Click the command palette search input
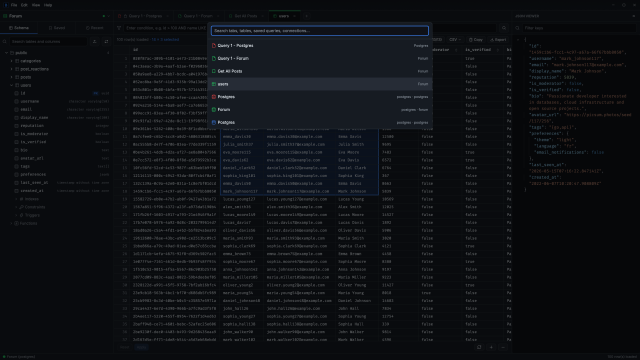 [x=320, y=31]
